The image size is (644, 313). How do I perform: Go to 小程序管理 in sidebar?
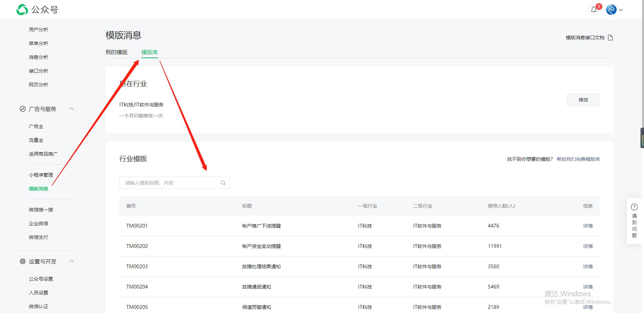41,175
